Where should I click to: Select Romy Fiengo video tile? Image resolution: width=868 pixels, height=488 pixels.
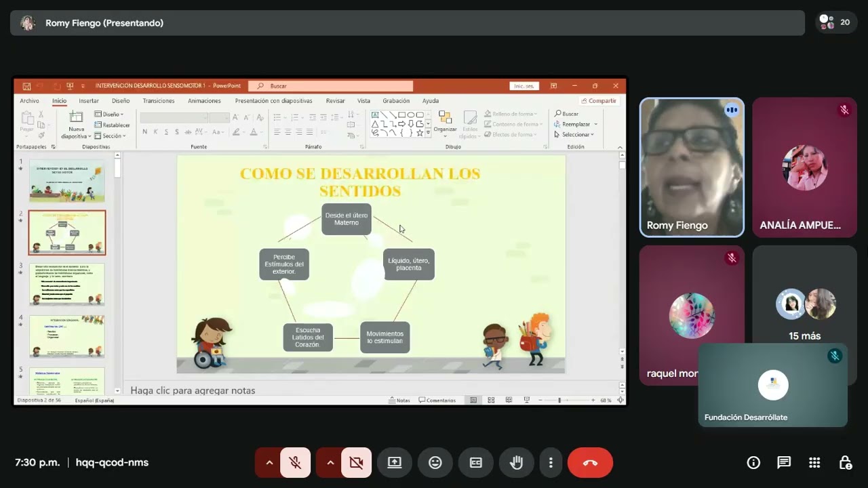[692, 167]
